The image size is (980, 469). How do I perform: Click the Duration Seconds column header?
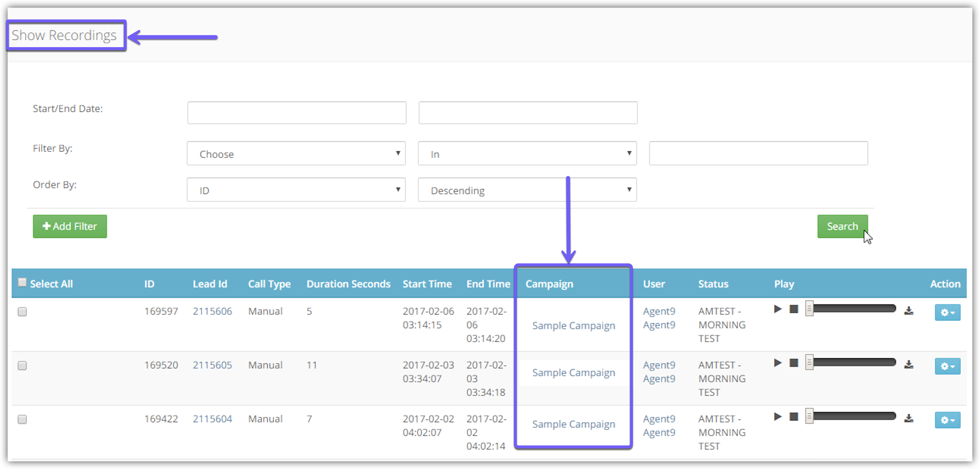(348, 284)
